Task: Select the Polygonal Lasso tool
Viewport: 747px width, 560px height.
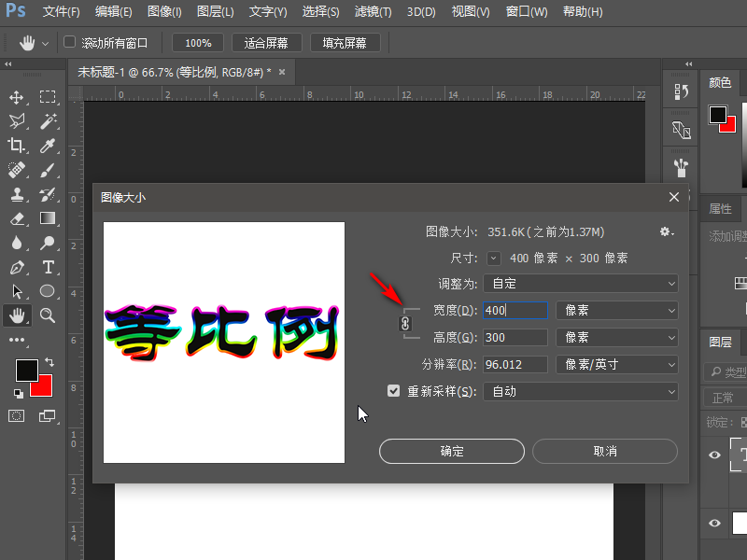Action: pos(17,121)
